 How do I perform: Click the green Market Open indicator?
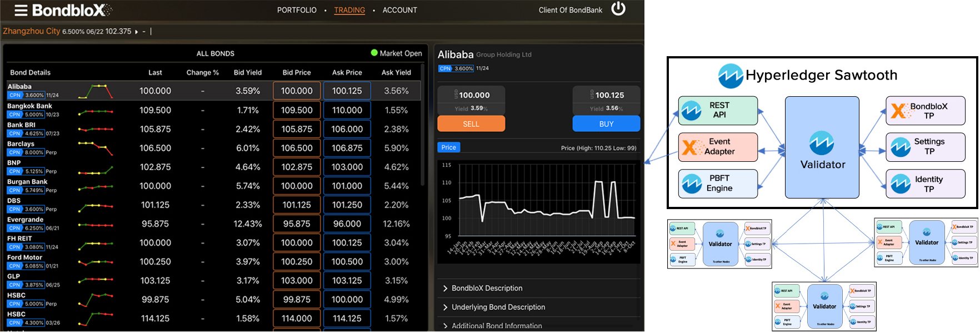pyautogui.click(x=374, y=53)
